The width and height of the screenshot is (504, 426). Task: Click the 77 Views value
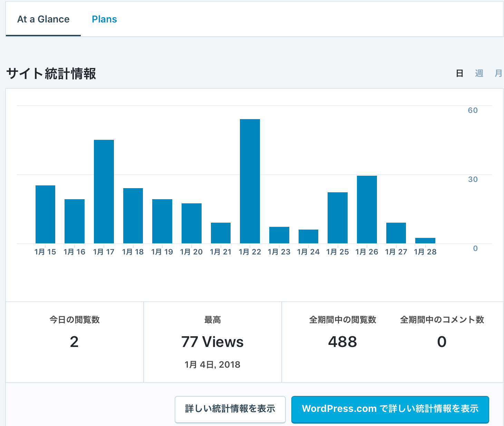tap(213, 342)
